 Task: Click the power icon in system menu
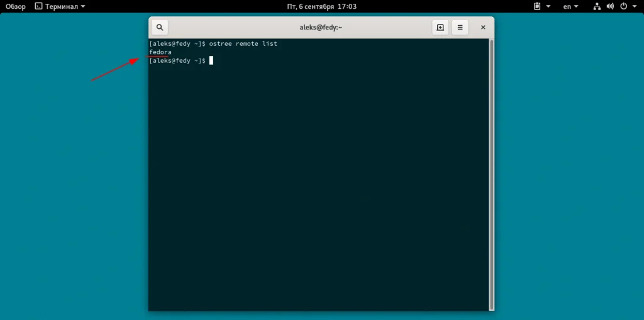tap(623, 6)
